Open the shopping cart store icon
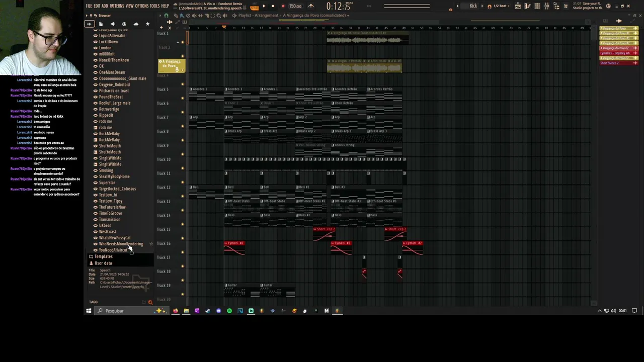644x362 pixels. [566, 6]
